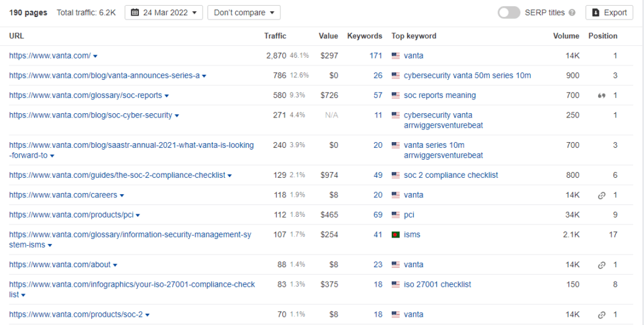Open the Don't compare dropdown
Viewport: 644px width, 325px height.
[x=244, y=13]
